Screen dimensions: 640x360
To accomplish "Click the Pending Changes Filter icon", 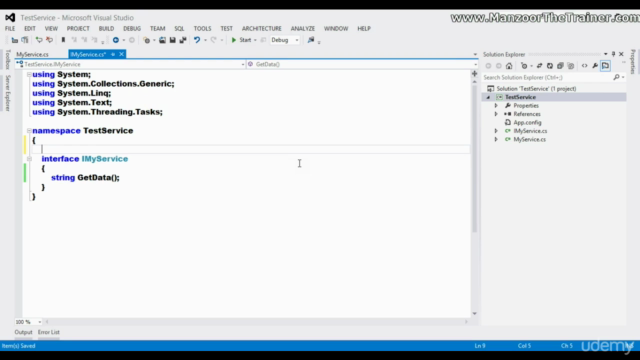I will click(524, 66).
